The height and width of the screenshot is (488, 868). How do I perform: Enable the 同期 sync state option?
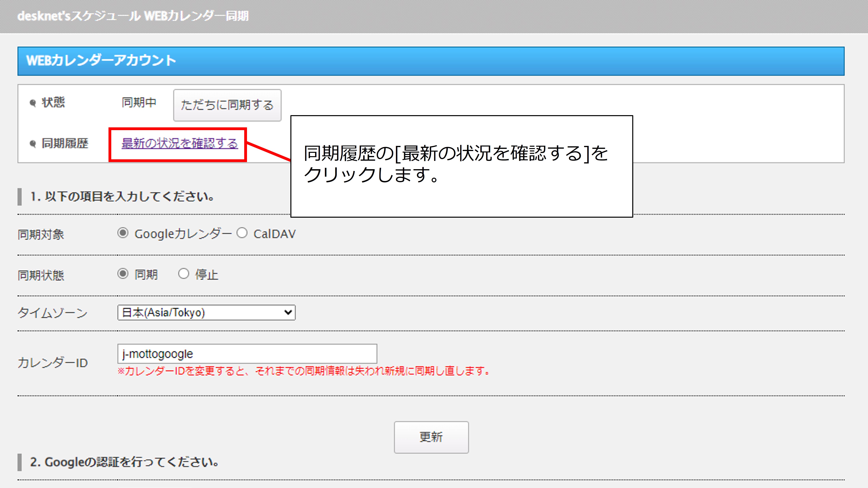123,274
